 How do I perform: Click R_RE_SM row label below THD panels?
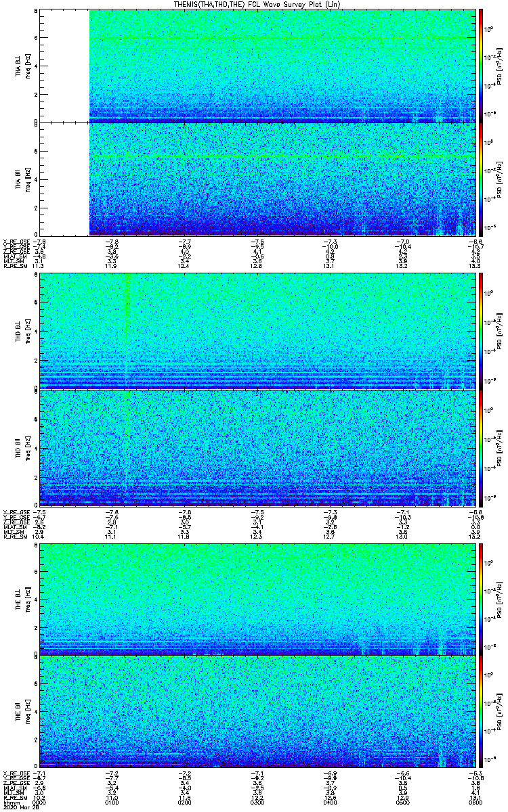coord(14,537)
